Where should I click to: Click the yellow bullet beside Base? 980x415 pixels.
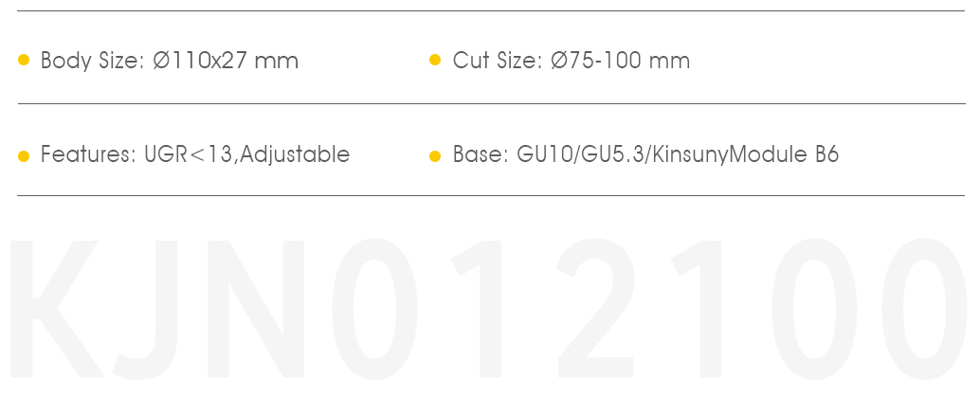(x=435, y=155)
